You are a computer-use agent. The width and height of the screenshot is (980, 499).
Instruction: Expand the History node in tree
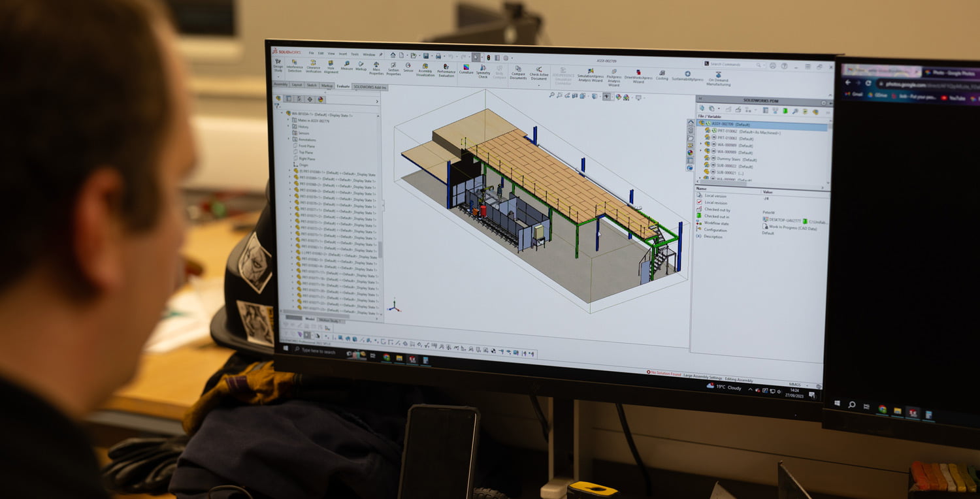[288, 126]
